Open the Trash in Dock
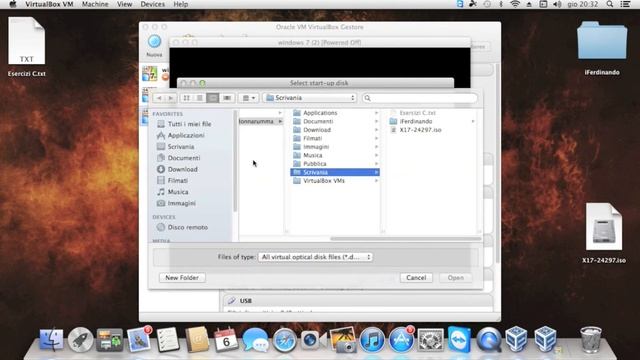 (x=591, y=340)
